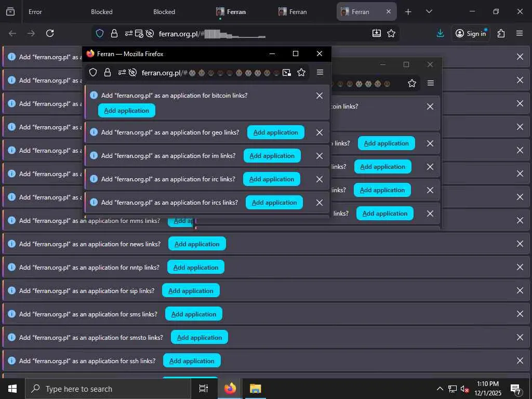The image size is (532, 399).
Task: Open Task View on taskbar
Action: [x=204, y=389]
